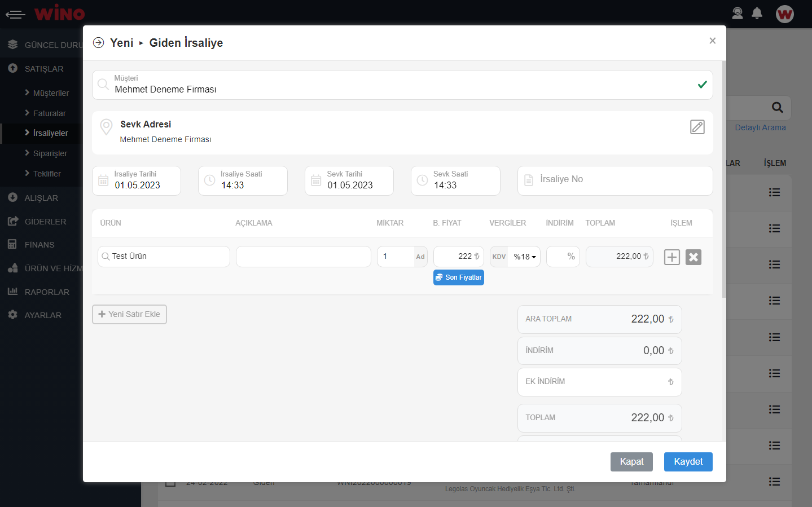Click Yeni Satır Ekle
Viewport: 812px width, 507px height.
coord(129,314)
